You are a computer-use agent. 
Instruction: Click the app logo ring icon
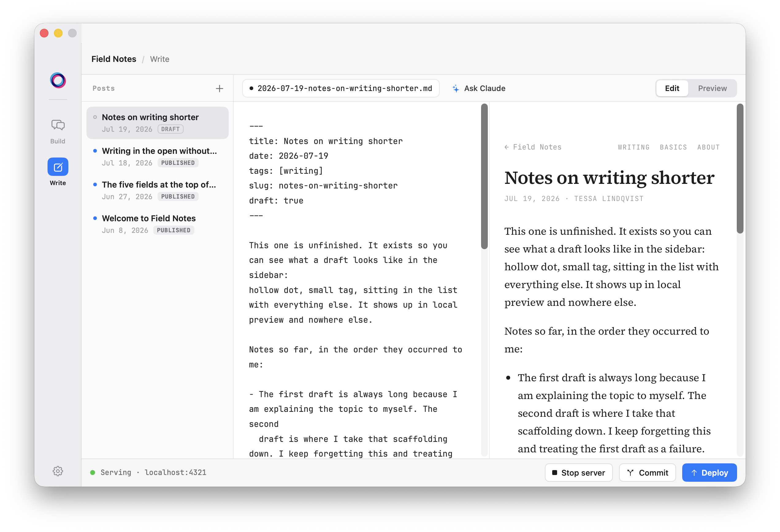58,81
